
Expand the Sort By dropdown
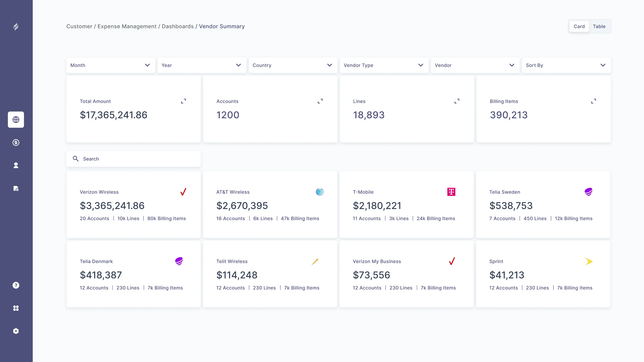(566, 65)
